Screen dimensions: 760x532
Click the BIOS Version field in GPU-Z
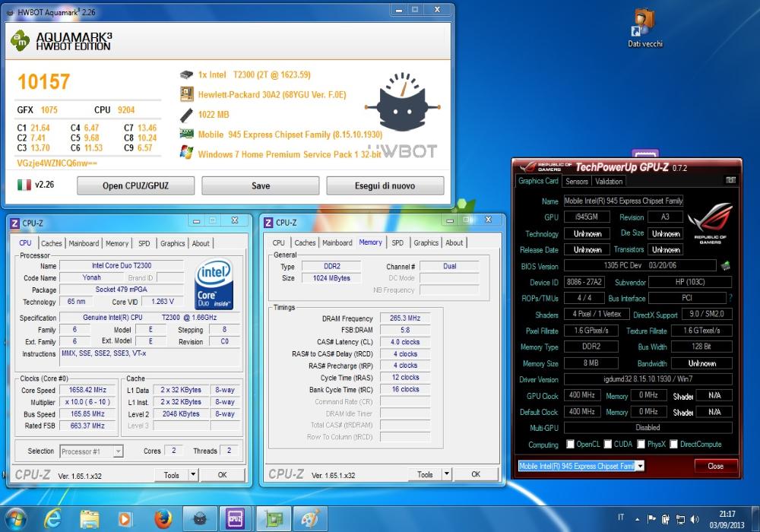640,265
